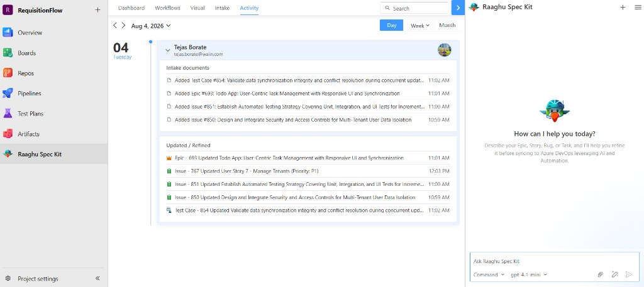Click the blue chat panel toggle arrow
This screenshot has width=644, height=287.
458,8
